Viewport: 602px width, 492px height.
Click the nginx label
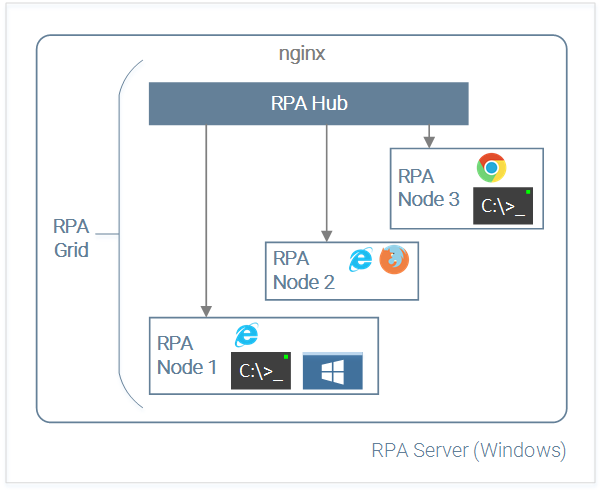click(302, 54)
